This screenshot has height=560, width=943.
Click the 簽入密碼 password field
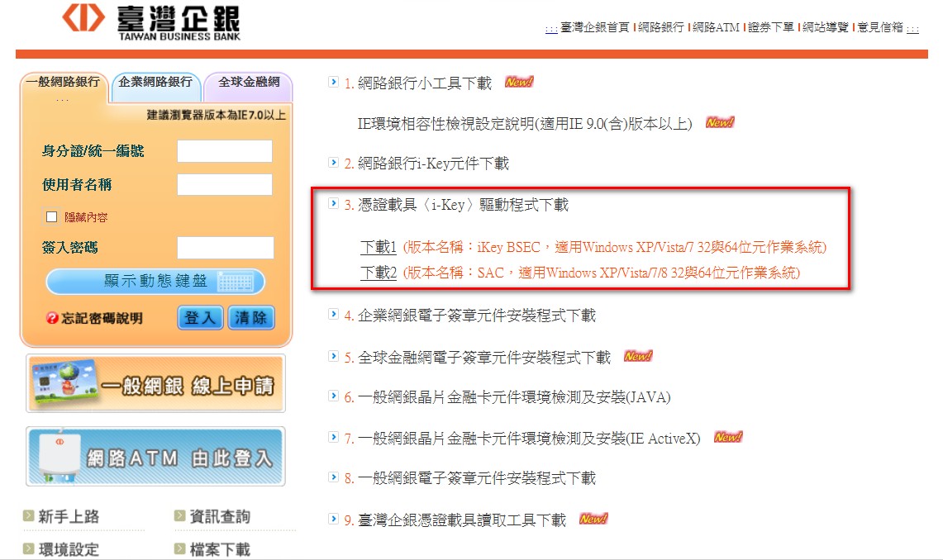225,248
